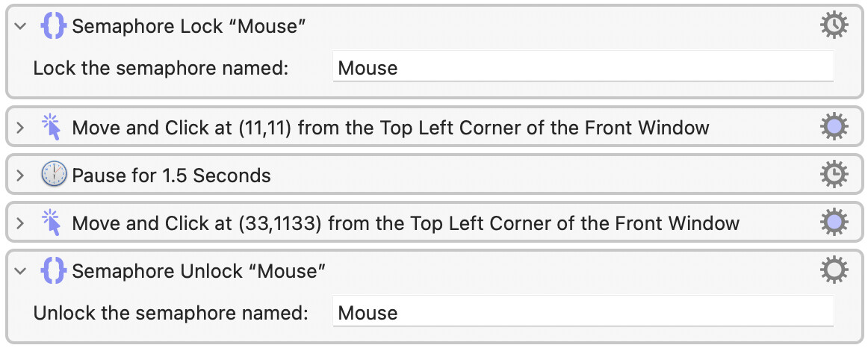This screenshot has height=348, width=868.
Task: Click the Semaphore Unlock curly braces icon
Action: (54, 270)
